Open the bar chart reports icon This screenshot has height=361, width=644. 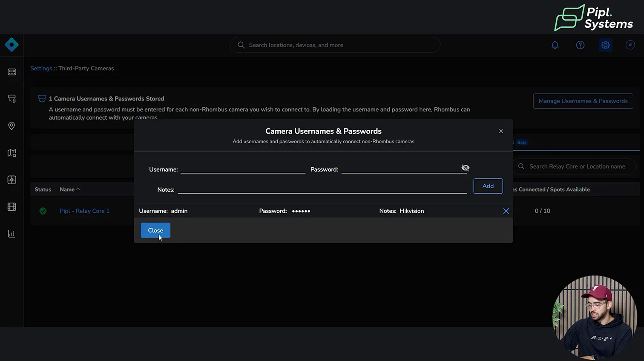[12, 234]
